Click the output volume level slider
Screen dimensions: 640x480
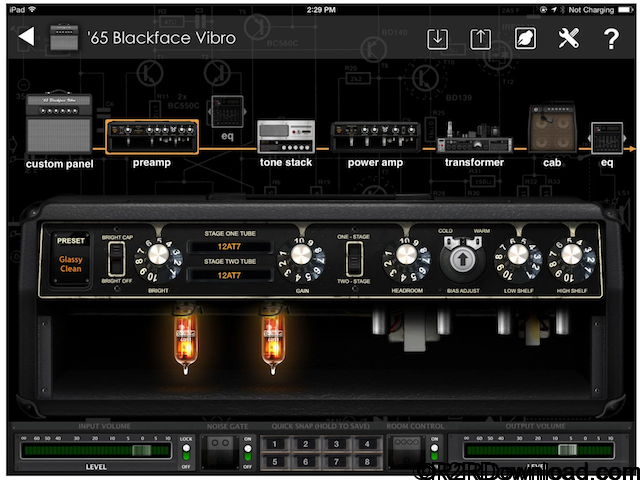[x=539, y=451]
